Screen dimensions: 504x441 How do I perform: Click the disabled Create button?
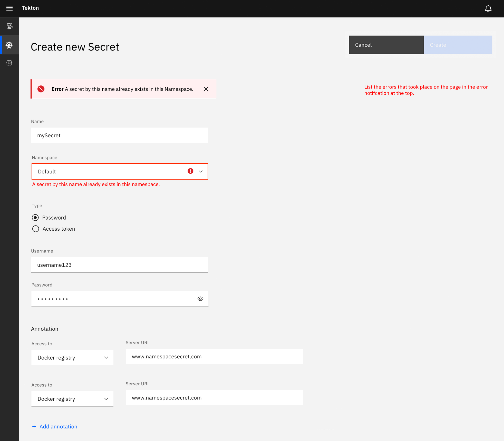pos(458,45)
